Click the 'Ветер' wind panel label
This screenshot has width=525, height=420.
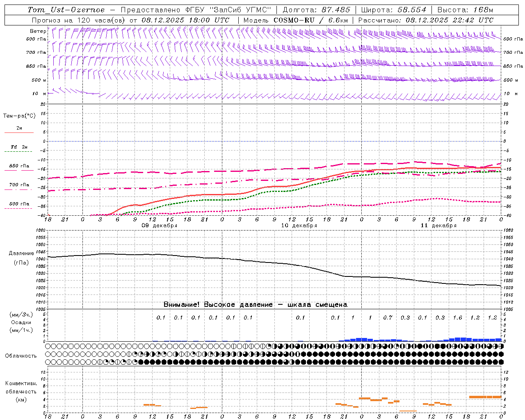(38, 31)
